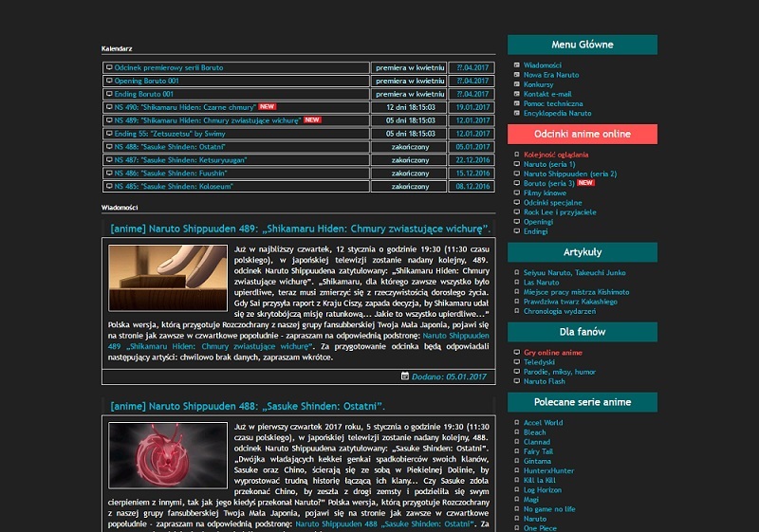
Task: Open Prawdziwa twarz Kakashiego article
Action: coord(570,302)
